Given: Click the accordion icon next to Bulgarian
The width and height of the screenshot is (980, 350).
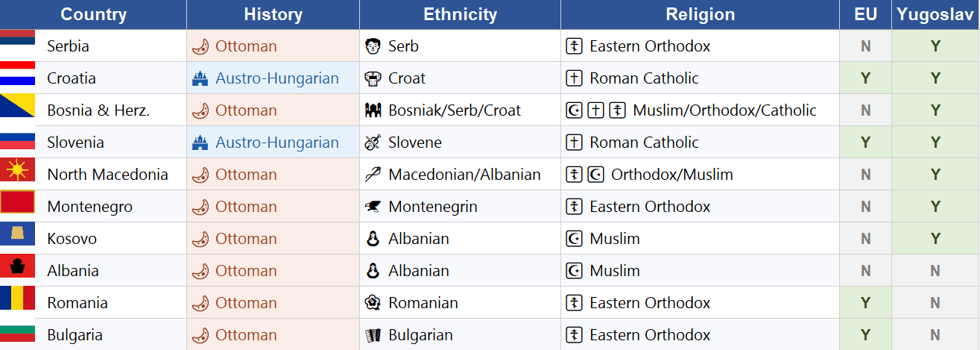Looking at the screenshot, I should click(373, 335).
